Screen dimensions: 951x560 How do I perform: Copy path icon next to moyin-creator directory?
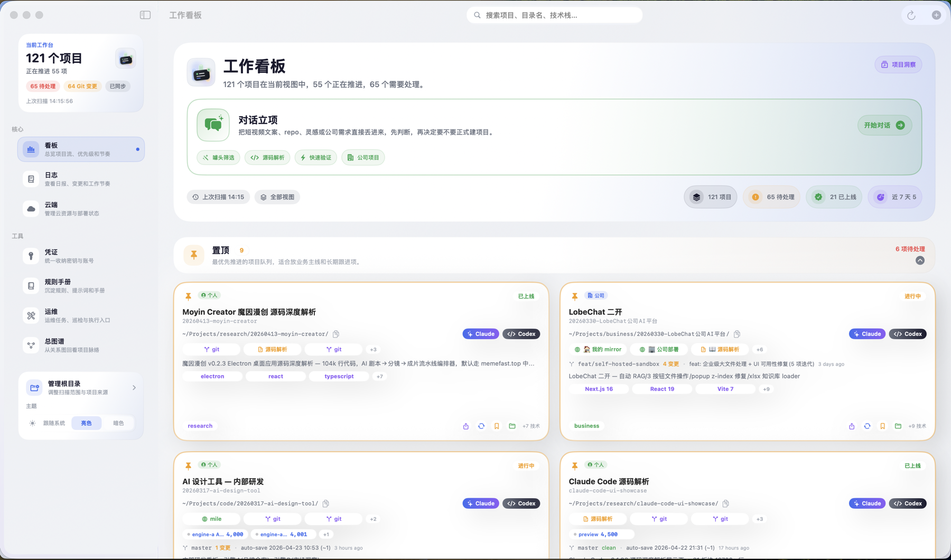336,334
